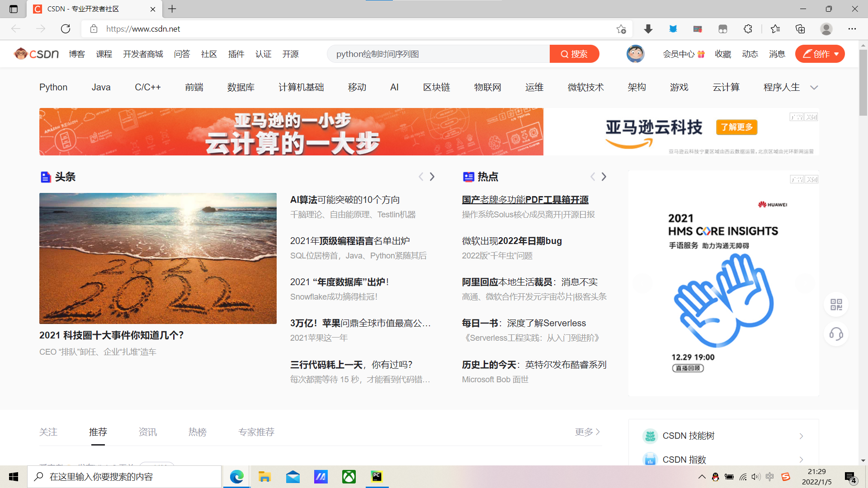Screen dimensions: 868x488
Task: Open Windows Start menu
Action: (x=14, y=477)
